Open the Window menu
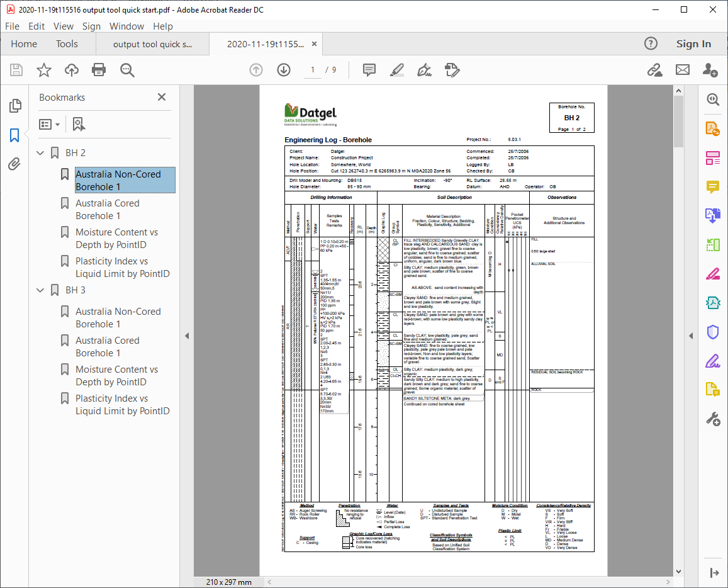Viewport: 728px width, 588px height. (x=126, y=26)
